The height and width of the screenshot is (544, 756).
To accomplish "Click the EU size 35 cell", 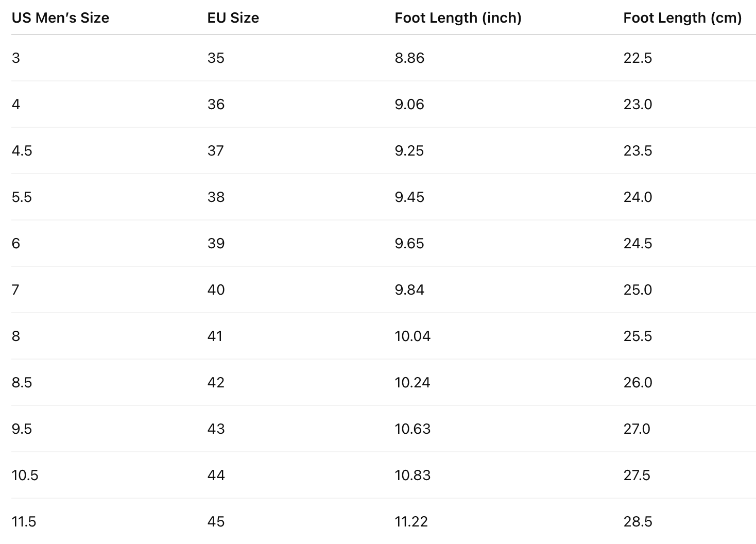I will pos(216,58).
